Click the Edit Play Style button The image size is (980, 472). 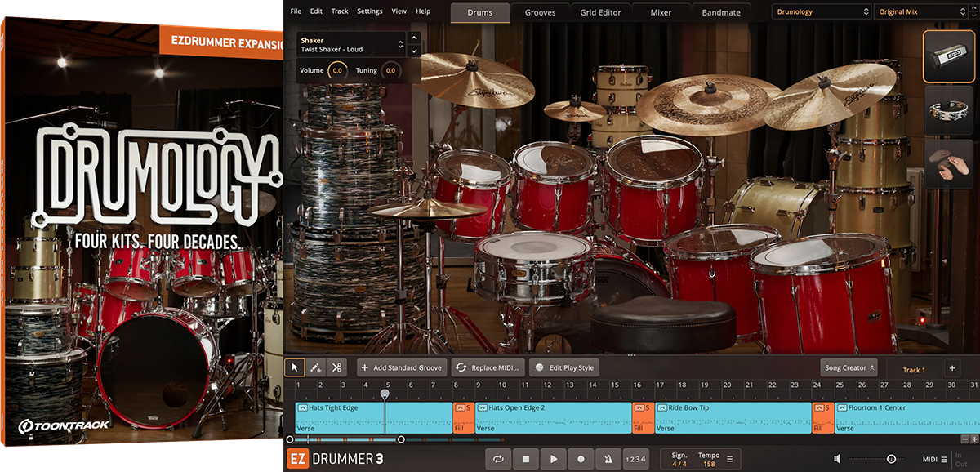pos(564,368)
